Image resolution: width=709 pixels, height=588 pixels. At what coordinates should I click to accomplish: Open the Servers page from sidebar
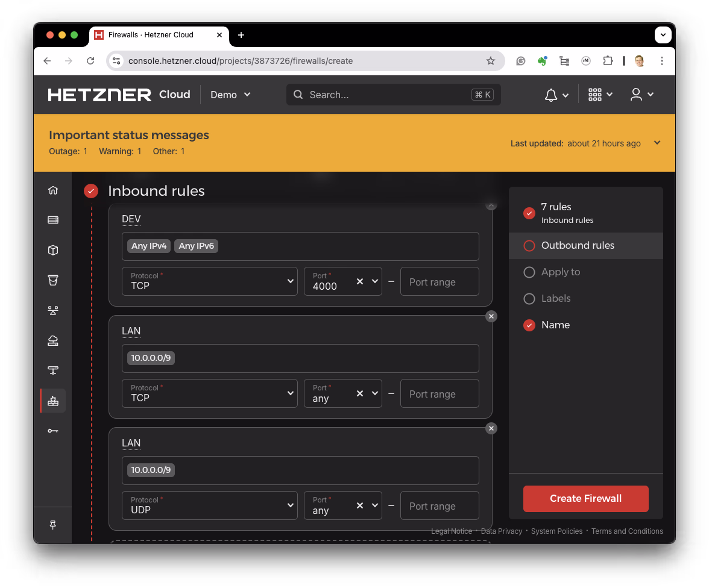(53, 220)
